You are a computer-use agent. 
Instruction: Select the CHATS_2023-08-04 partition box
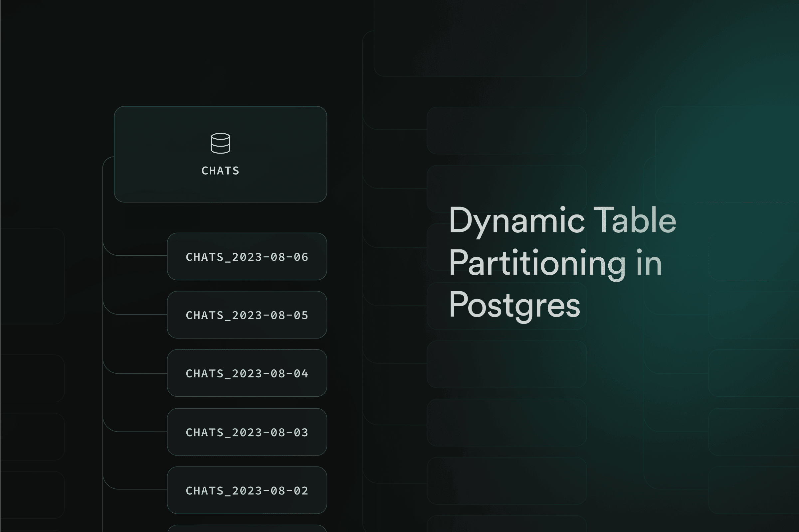[x=247, y=373]
